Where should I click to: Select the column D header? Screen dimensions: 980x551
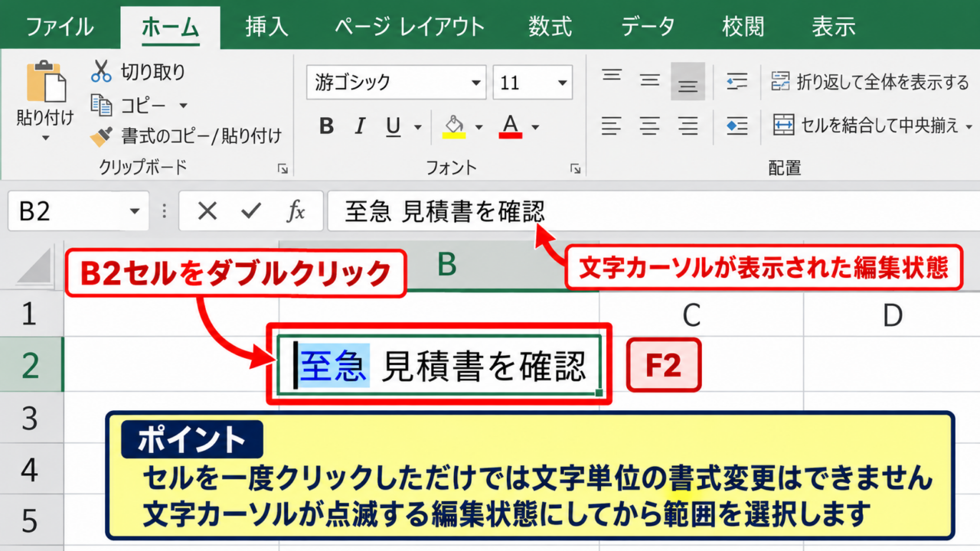pyautogui.click(x=893, y=314)
